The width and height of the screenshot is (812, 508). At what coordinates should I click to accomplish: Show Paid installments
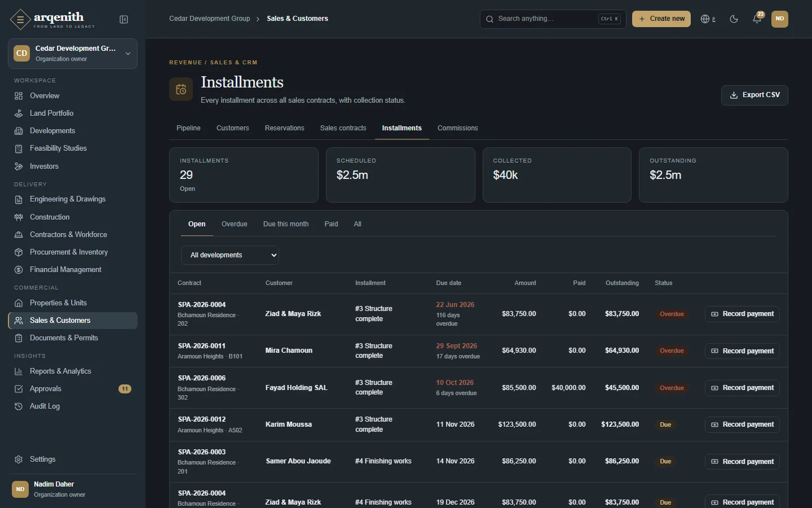[332, 224]
